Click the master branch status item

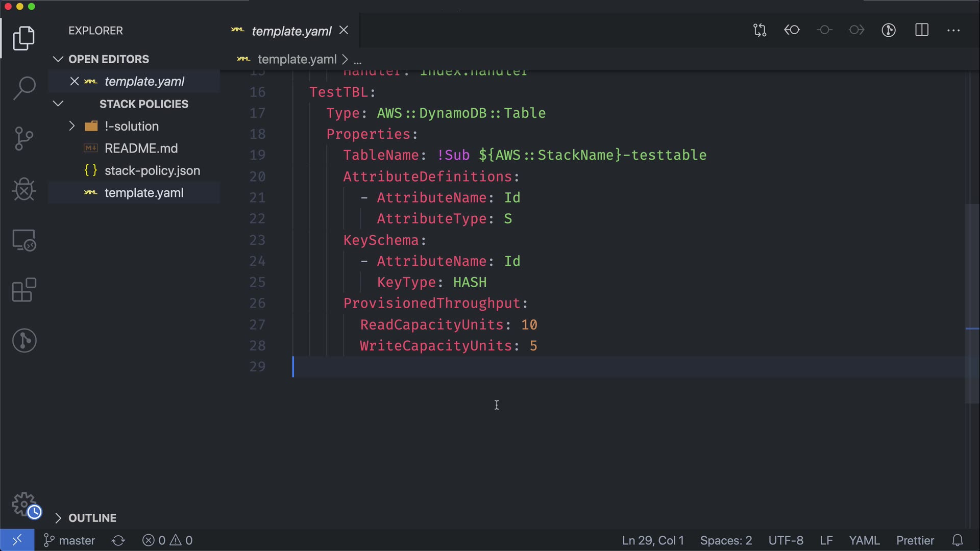click(x=70, y=540)
